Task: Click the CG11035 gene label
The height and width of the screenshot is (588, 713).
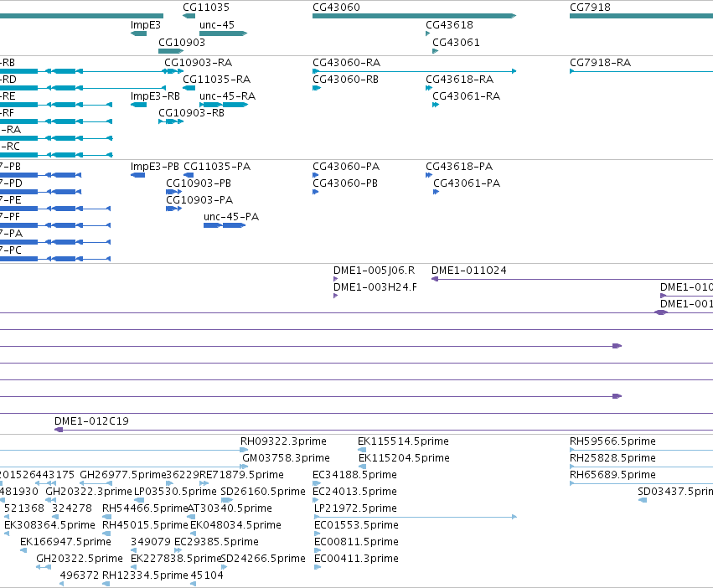Action: point(206,8)
